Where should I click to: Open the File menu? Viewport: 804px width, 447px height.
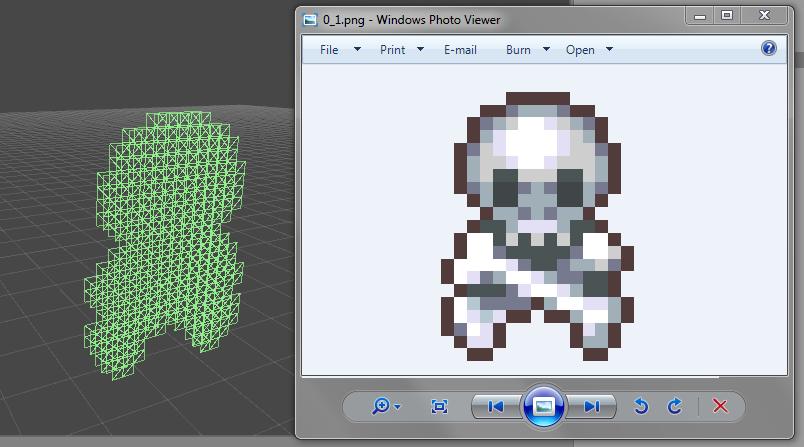329,50
